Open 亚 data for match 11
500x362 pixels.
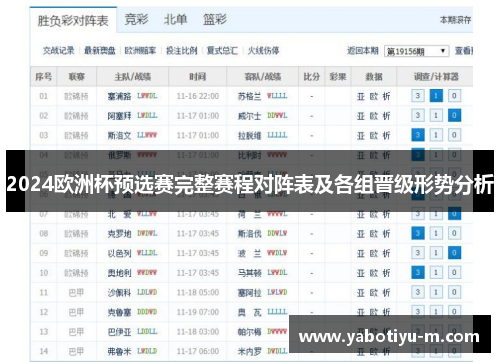(x=361, y=293)
